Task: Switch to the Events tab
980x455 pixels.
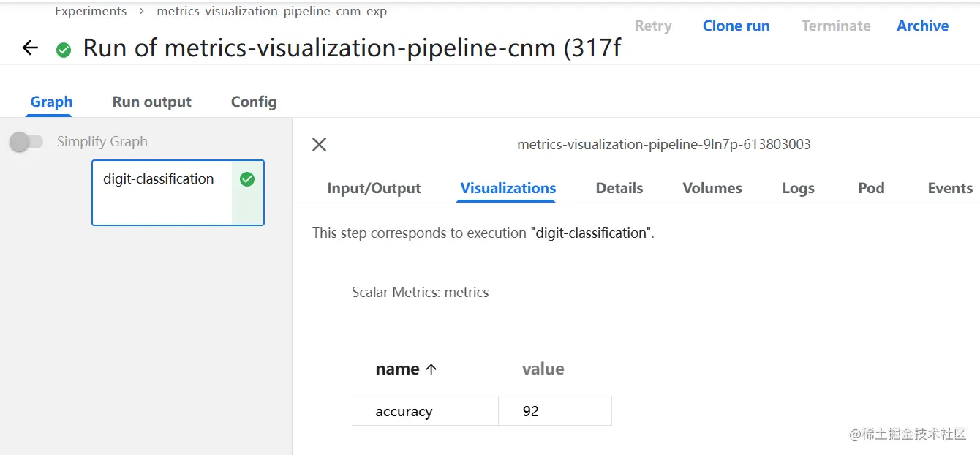Action: tap(950, 189)
